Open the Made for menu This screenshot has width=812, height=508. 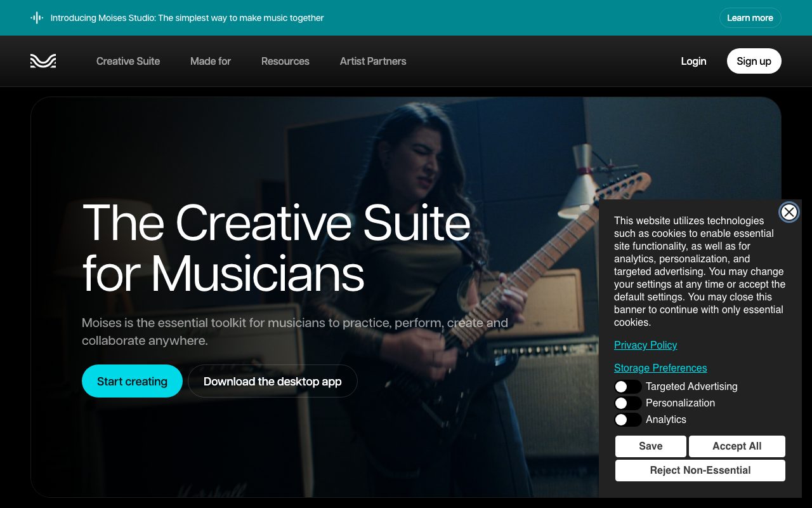[211, 61]
